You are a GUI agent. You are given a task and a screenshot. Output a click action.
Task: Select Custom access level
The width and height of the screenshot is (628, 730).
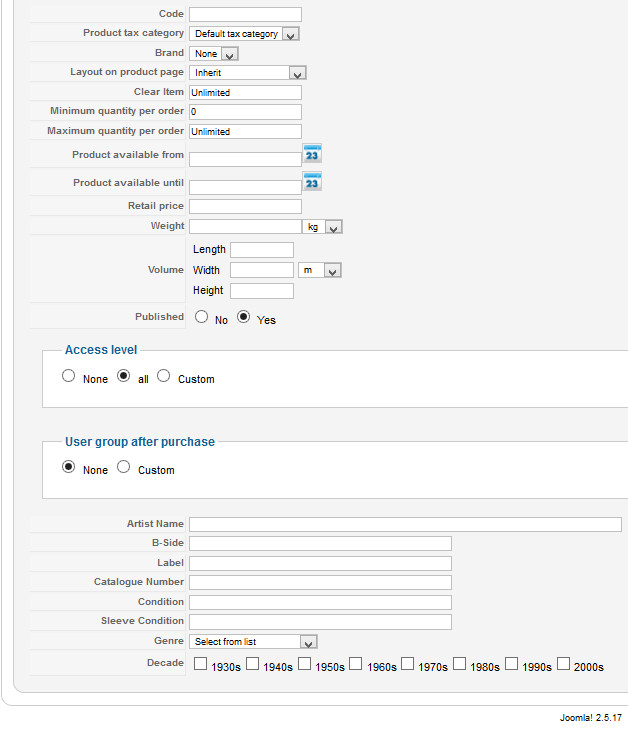(x=164, y=376)
